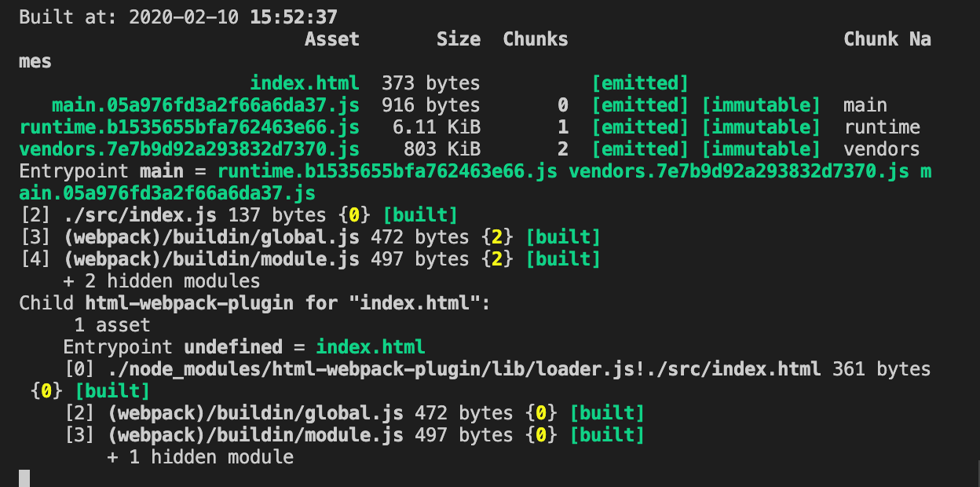Click the 803 KiB size value
The width and height of the screenshot is (980, 487).
point(441,148)
